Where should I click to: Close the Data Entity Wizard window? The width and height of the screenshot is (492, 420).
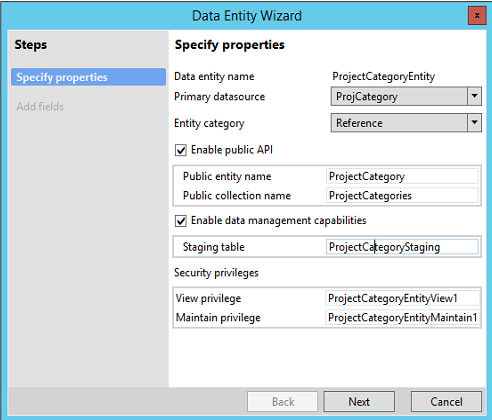[477, 16]
